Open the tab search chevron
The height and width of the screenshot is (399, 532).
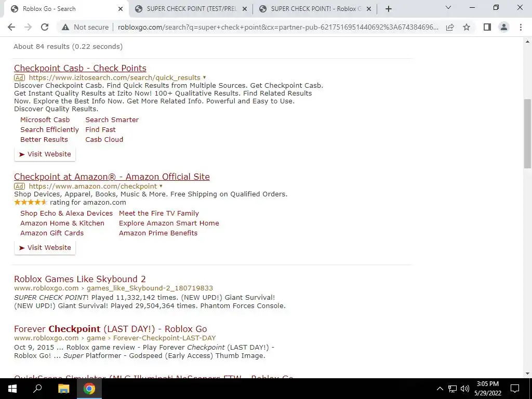click(448, 7)
